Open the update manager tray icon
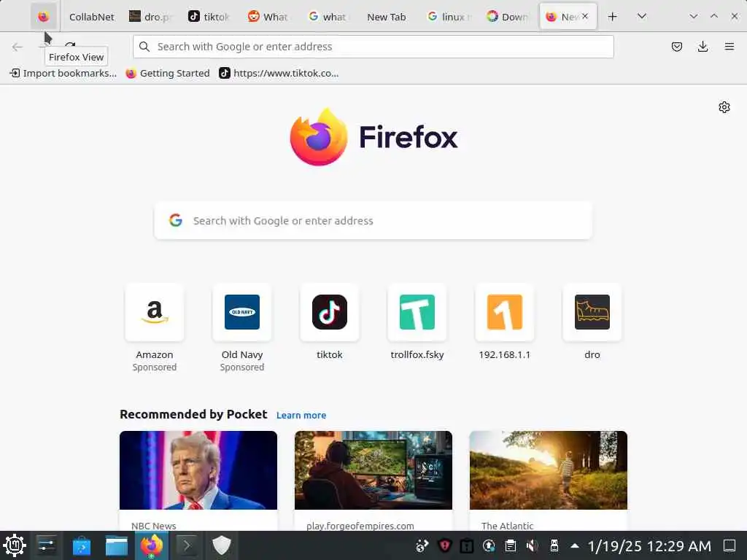The image size is (747, 560). click(488, 545)
